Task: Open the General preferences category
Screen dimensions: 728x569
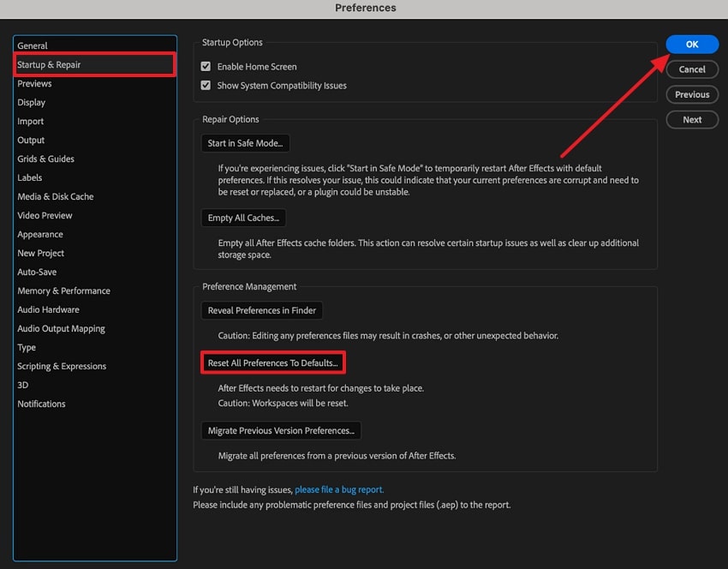Action: (x=95, y=45)
